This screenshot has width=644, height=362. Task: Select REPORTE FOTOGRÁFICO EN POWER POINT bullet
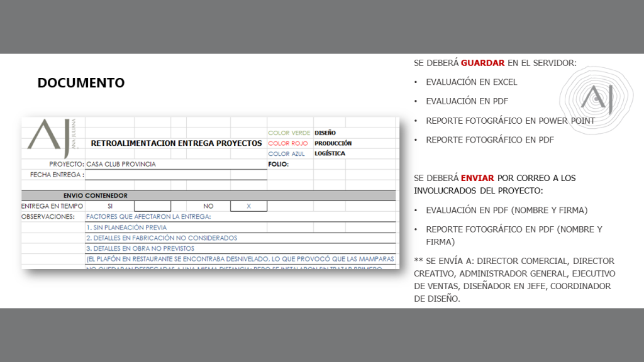510,121
